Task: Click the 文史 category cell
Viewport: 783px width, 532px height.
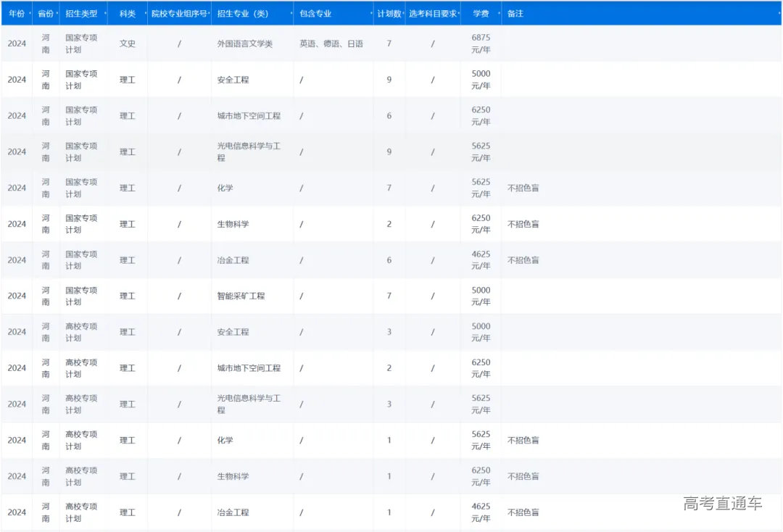Action: (x=127, y=43)
